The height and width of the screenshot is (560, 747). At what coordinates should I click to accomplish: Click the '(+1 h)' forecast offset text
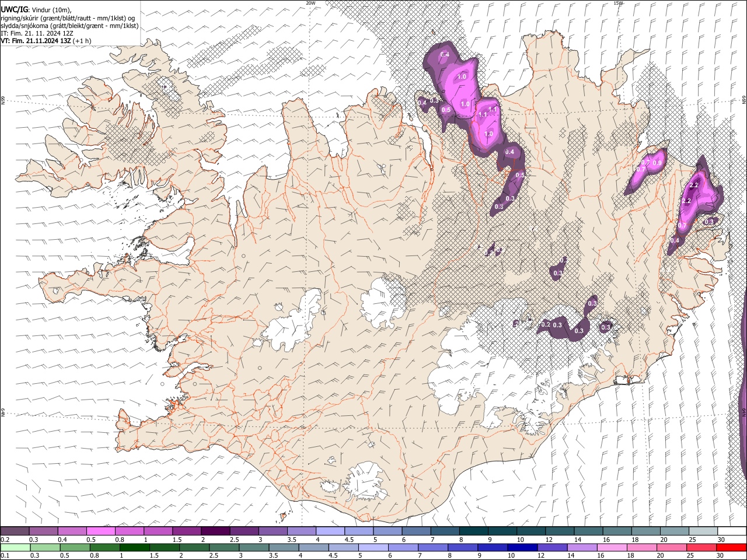click(82, 41)
